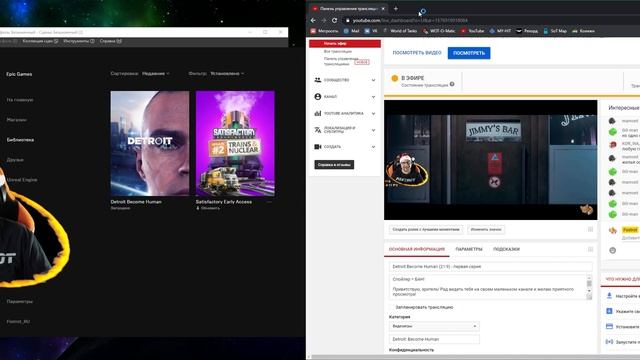Image resolution: width=640 pixels, height=360 pixels.
Task: Open broadcast control panel sidebar link
Action: click(x=341, y=62)
